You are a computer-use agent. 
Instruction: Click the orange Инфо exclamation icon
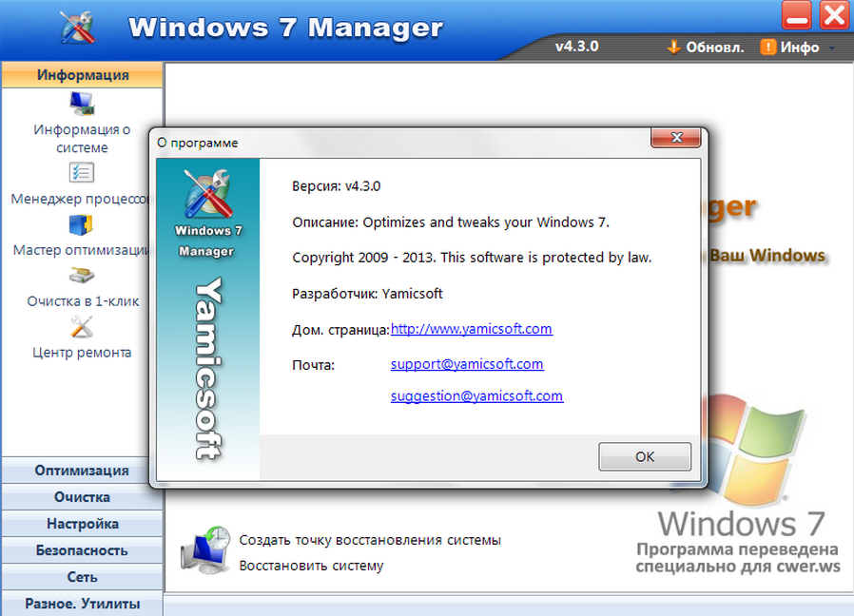coord(767,48)
